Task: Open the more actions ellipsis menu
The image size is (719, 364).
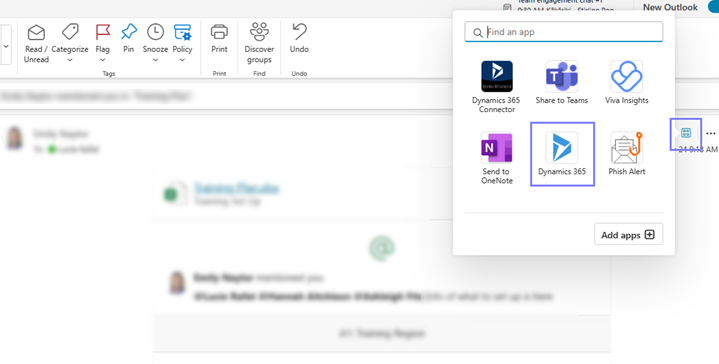Action: pyautogui.click(x=711, y=133)
